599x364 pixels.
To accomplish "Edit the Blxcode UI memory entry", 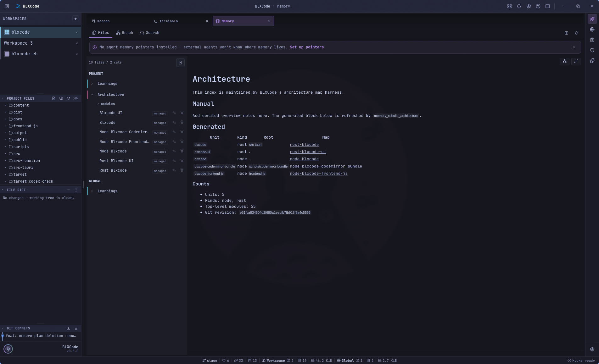I will (x=174, y=113).
